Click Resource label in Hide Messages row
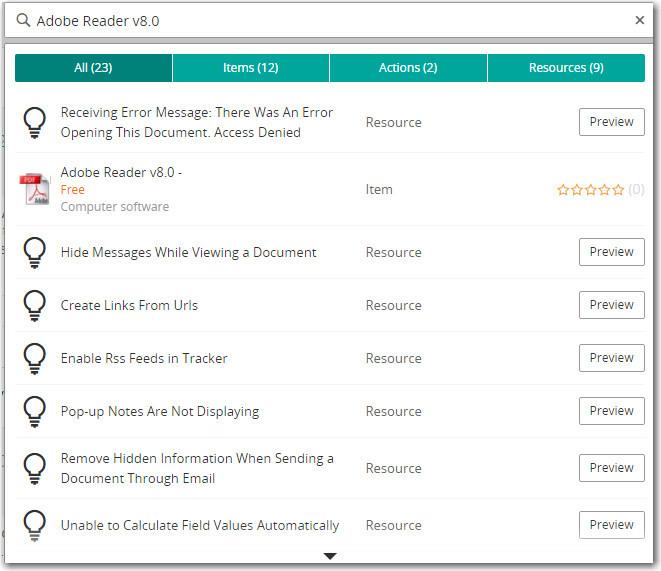Screen dimensions: 661x571 pos(393,252)
